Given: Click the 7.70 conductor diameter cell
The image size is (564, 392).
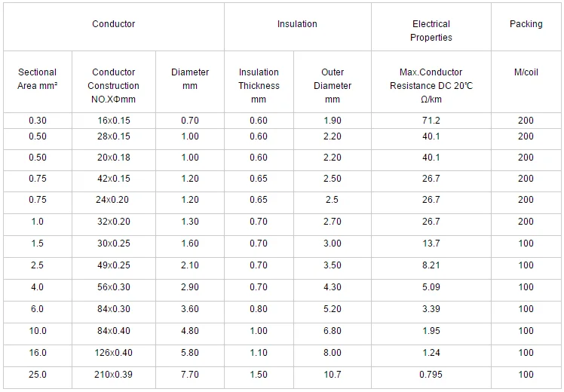Looking at the screenshot, I should point(190,375).
